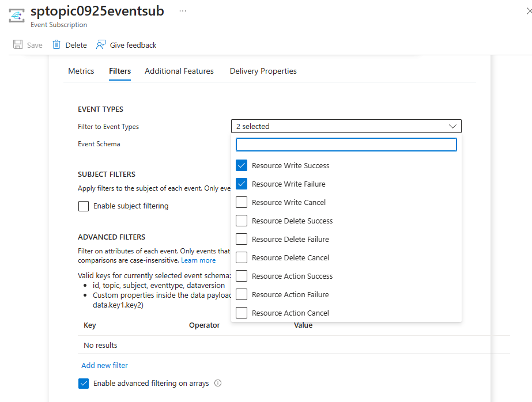Go to the Delivery Properties tab
Screen dimensions: 532x402
(x=263, y=71)
